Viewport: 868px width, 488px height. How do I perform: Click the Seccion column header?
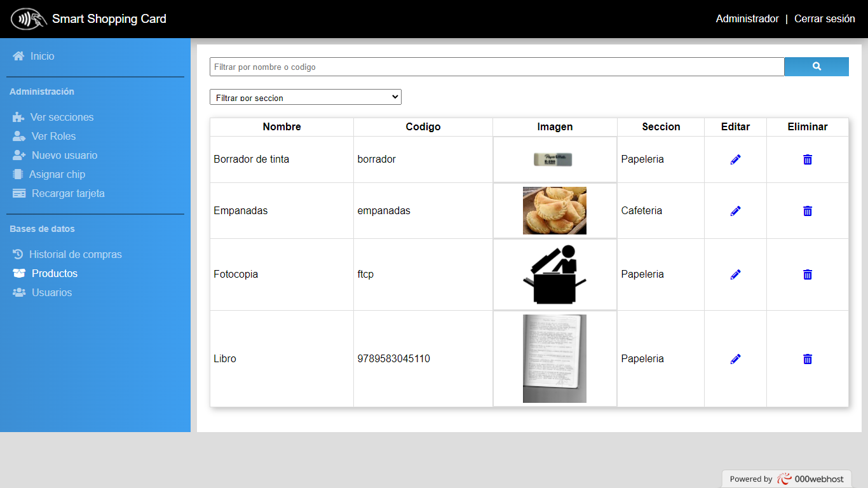(x=661, y=127)
